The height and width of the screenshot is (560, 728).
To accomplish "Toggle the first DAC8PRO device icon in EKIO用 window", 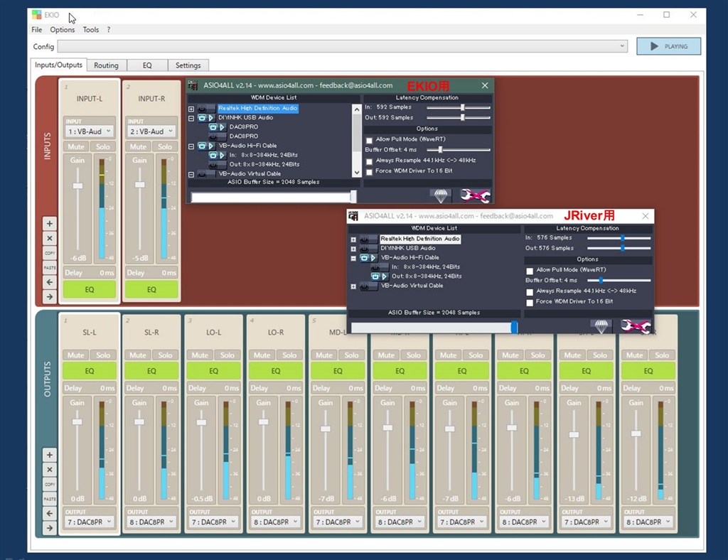I will 213,127.
